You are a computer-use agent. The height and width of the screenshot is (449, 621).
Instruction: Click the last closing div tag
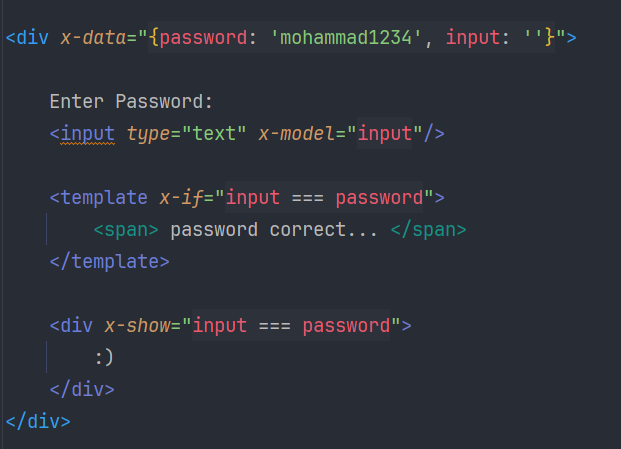pyautogui.click(x=38, y=421)
